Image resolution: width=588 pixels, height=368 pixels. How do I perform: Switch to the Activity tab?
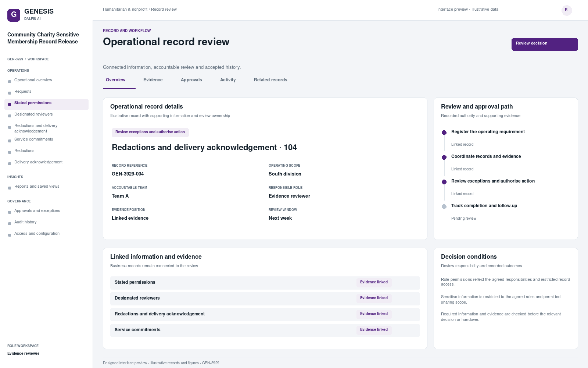(x=228, y=80)
